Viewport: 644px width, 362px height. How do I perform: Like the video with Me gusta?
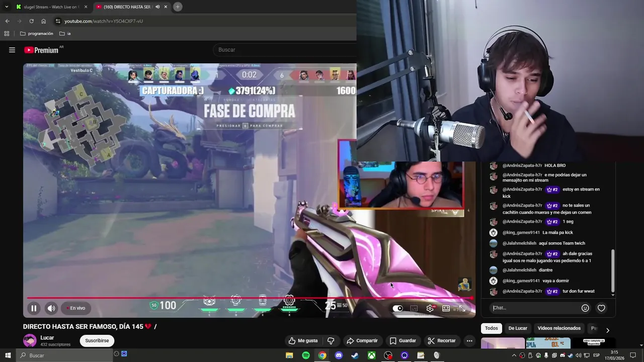point(303,340)
